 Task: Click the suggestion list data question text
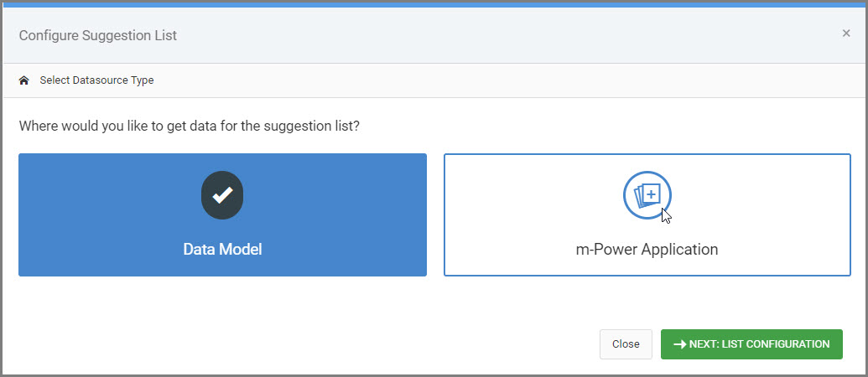[195, 127]
